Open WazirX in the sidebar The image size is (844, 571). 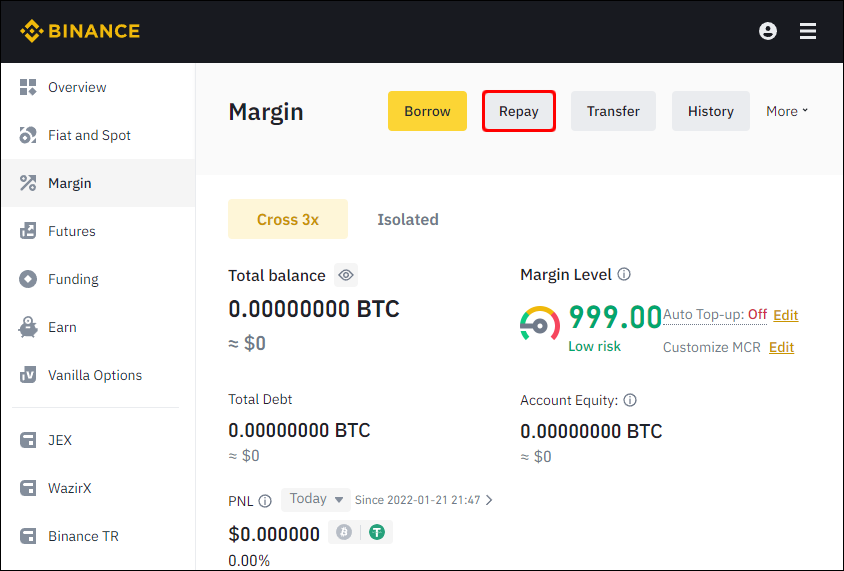point(99,488)
